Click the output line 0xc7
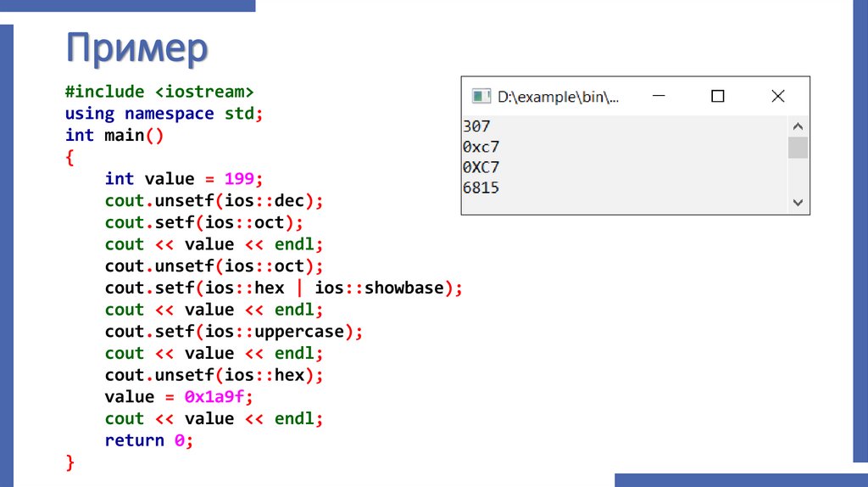 click(481, 147)
